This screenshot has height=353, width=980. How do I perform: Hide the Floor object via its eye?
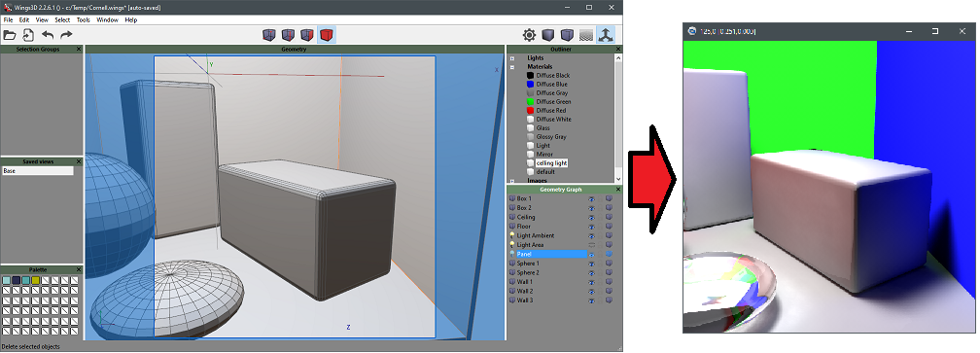point(591,227)
